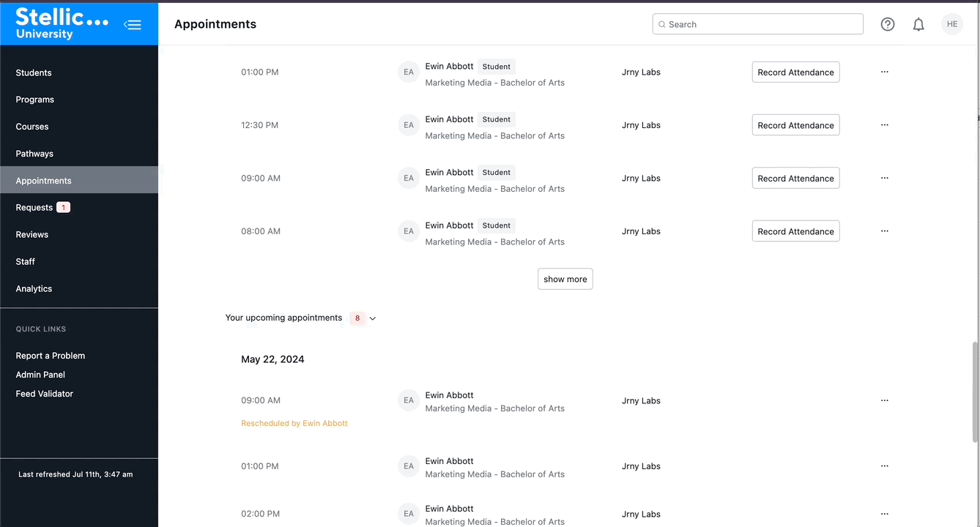The image size is (980, 527).
Task: Open the more options menu for 08:00 AM row
Action: click(884, 231)
